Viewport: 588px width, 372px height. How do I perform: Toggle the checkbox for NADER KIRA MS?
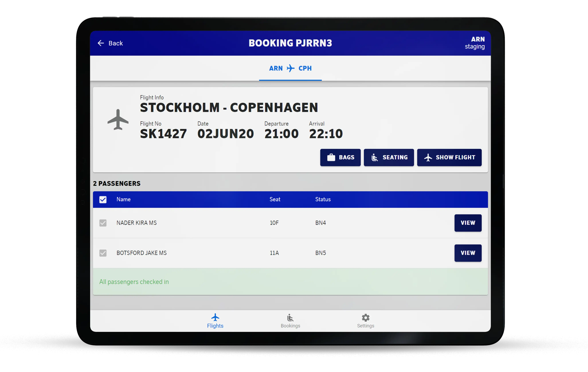103,223
